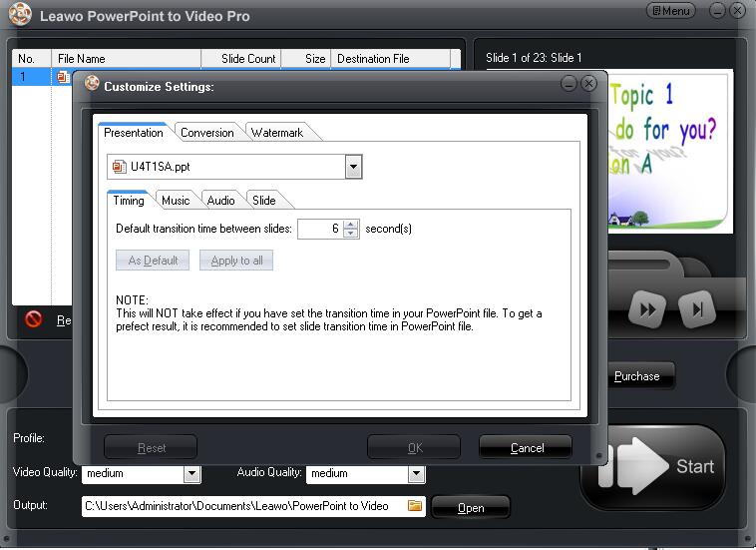This screenshot has width=756, height=550.
Task: Click the As Default button
Action: pos(153,261)
